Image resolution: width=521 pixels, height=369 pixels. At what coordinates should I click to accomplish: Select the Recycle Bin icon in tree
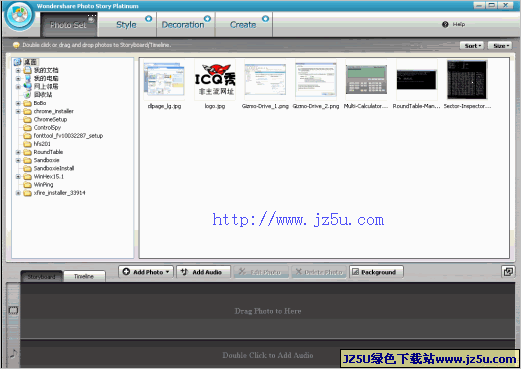(x=28, y=95)
